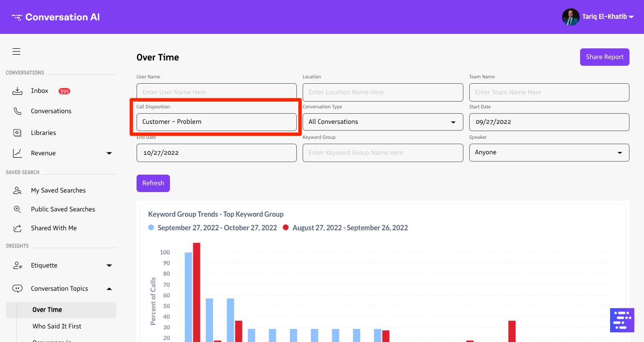Screen dimensions: 644x342
Task: Click the Keyword Group input field
Action: (x=383, y=153)
